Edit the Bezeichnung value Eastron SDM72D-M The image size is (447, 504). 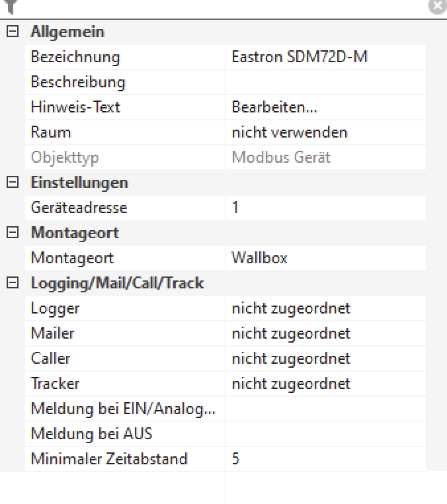coord(324,57)
